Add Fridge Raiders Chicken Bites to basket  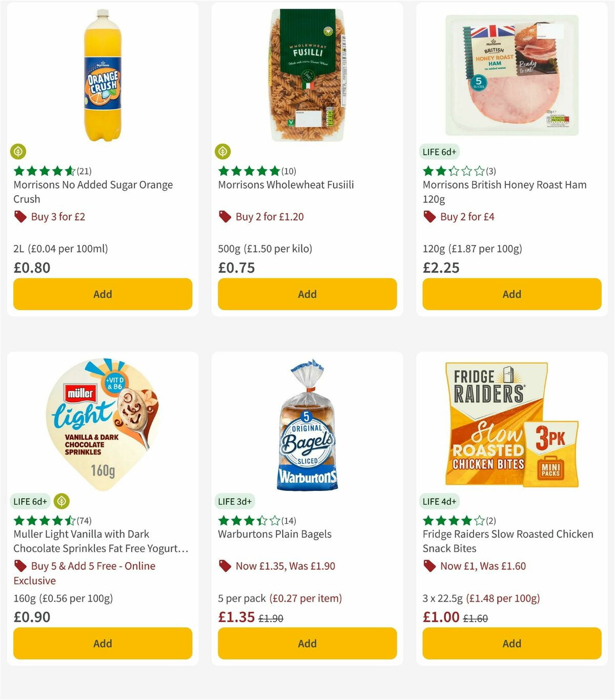click(x=511, y=643)
